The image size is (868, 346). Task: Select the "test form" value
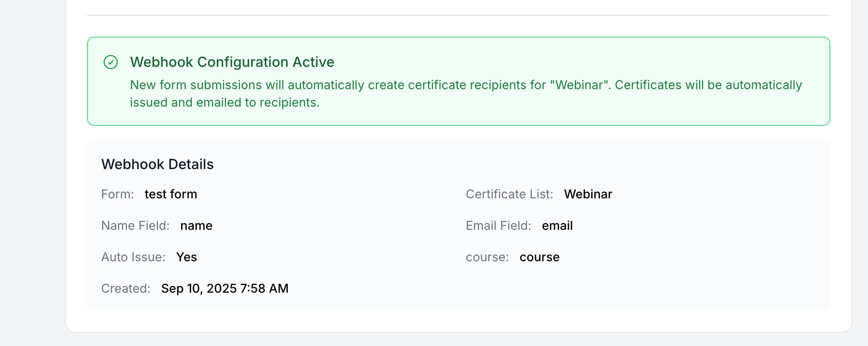click(x=171, y=194)
